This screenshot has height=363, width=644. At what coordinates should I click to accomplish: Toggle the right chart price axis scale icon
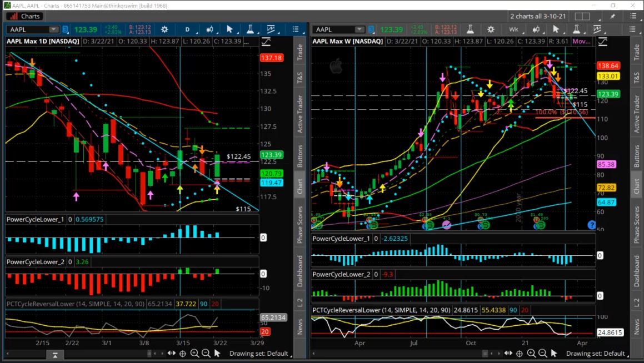point(602,42)
